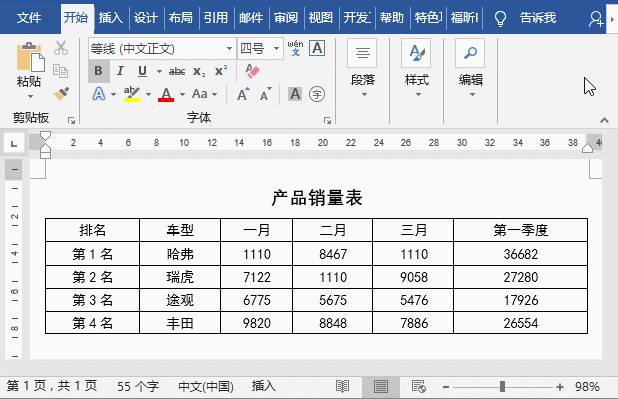Toggle italic formatting
Screen dimensions: 618x399
click(x=120, y=71)
